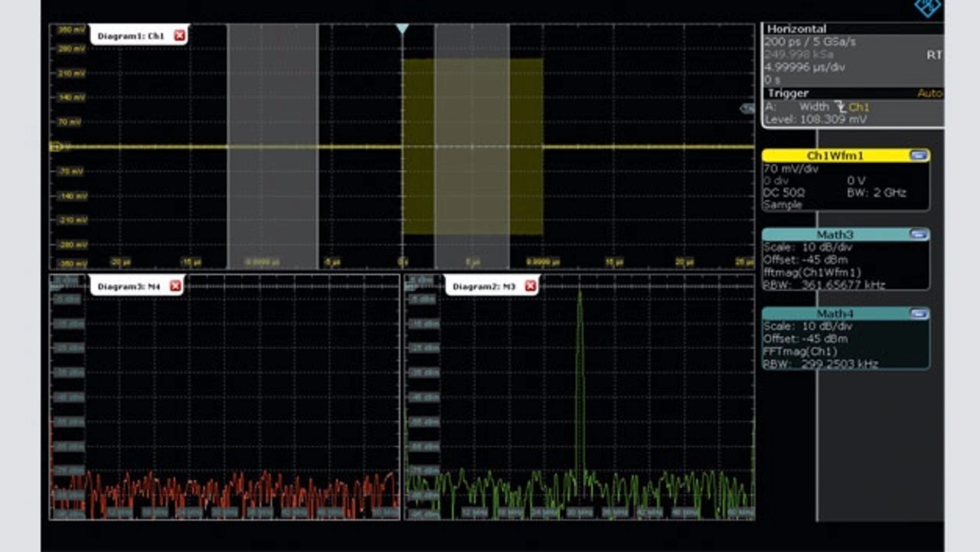Select the Diagram1: Ch1 tab
The height and width of the screenshot is (552, 980).
pos(131,35)
